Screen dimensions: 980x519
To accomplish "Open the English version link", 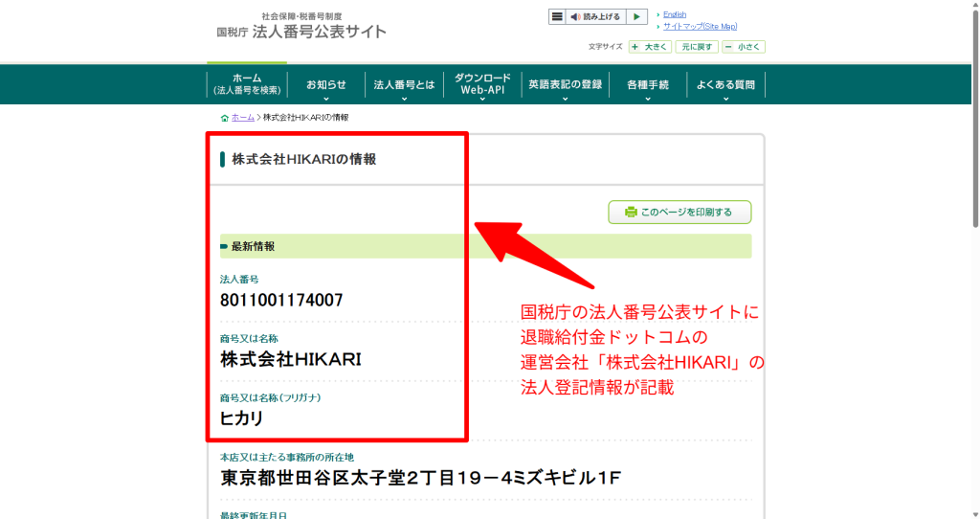I will [675, 14].
